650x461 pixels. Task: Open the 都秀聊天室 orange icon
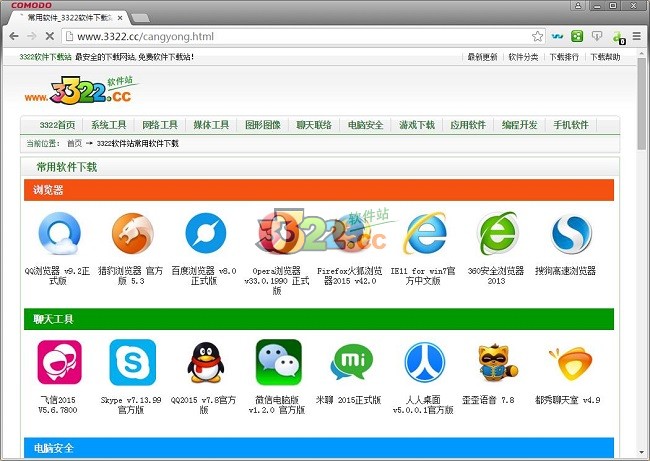tap(570, 363)
